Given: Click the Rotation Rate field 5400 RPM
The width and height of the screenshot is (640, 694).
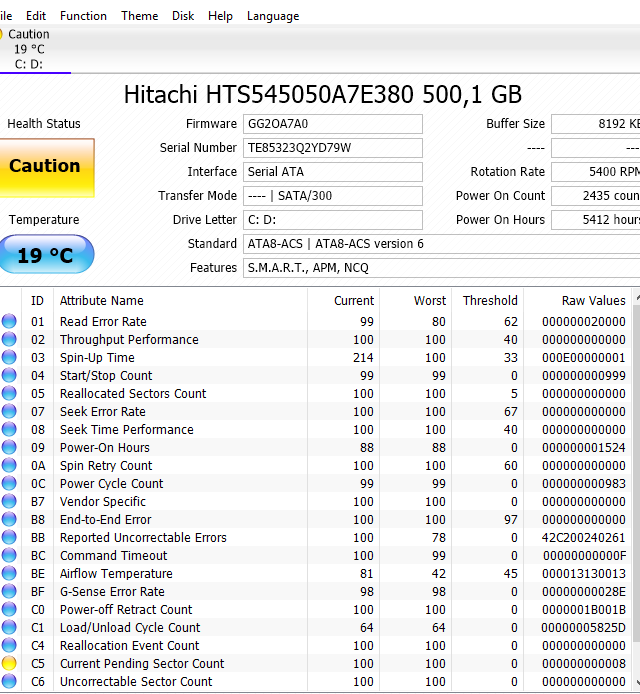Looking at the screenshot, I should 595,172.
